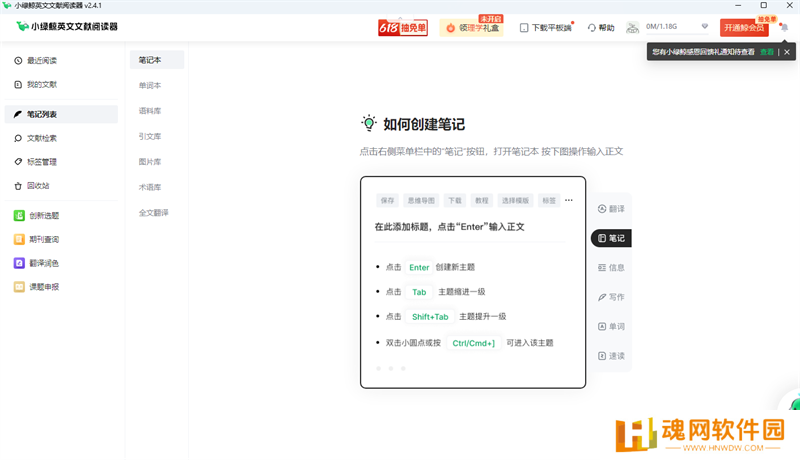Switch to the 语料库 tab
This screenshot has height=460, width=800.
click(149, 111)
